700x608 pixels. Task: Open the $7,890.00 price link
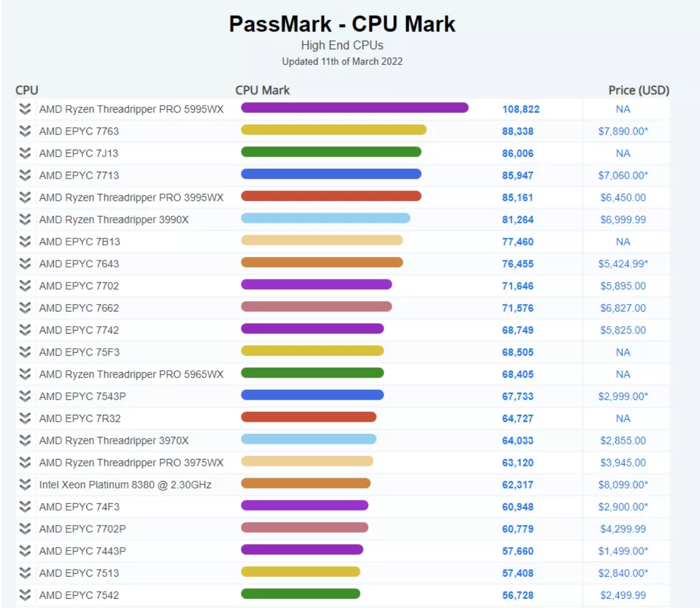pos(624,131)
